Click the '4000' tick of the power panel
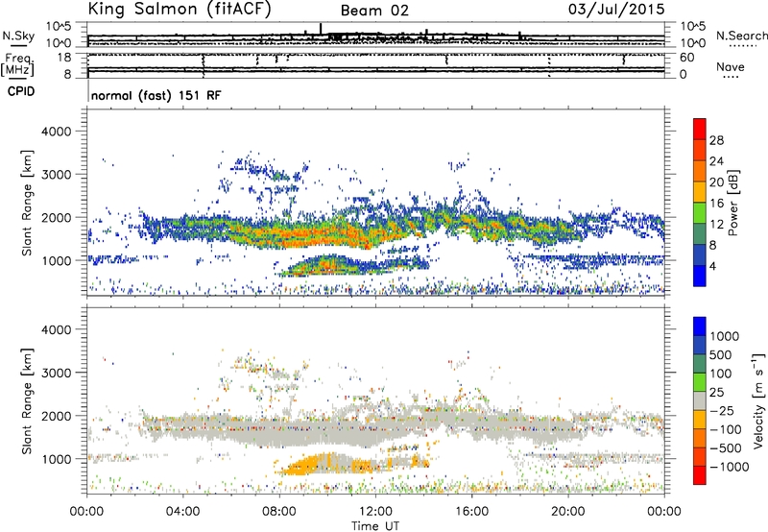768x532 pixels. point(56,132)
